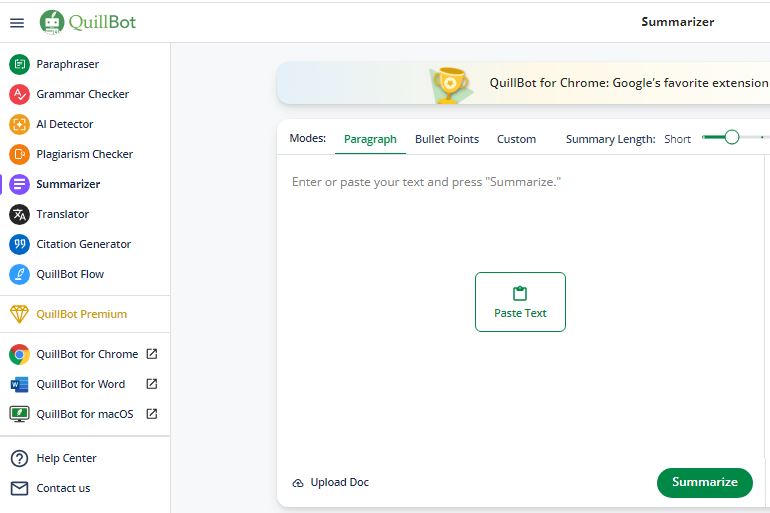
Task: Click the Help Center question icon
Action: pos(20,458)
